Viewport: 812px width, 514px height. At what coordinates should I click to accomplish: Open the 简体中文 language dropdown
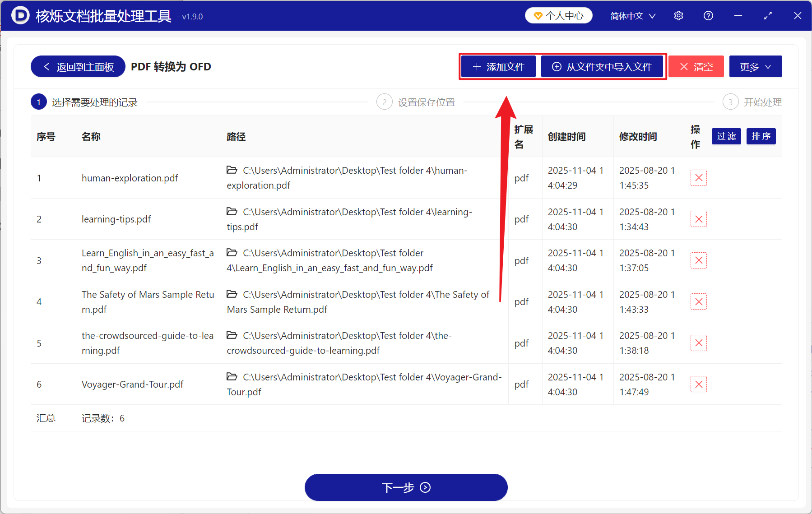click(632, 15)
